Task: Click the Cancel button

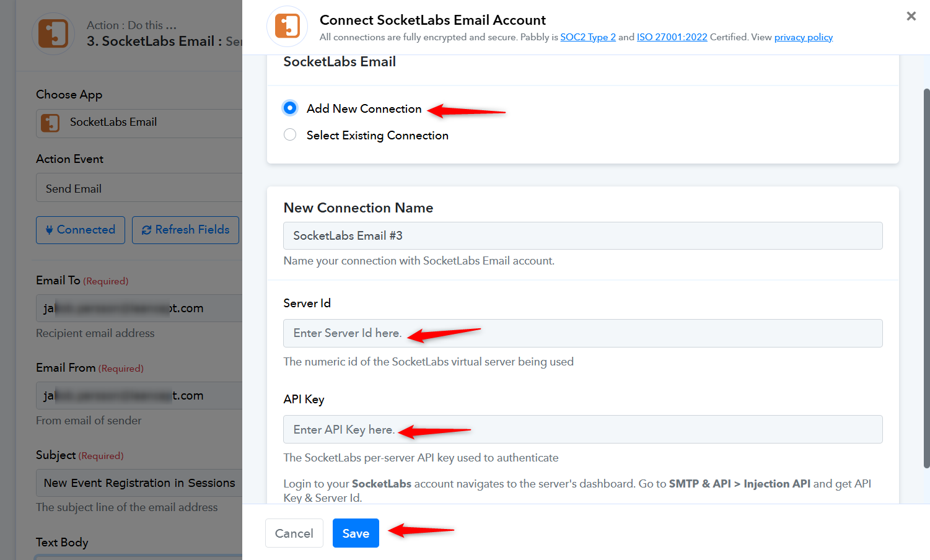Action: [x=294, y=533]
